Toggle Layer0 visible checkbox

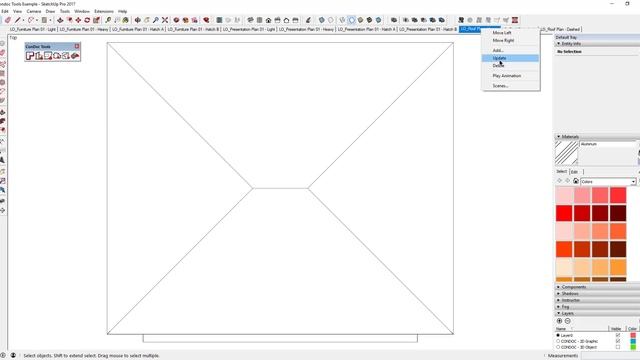pos(618,335)
